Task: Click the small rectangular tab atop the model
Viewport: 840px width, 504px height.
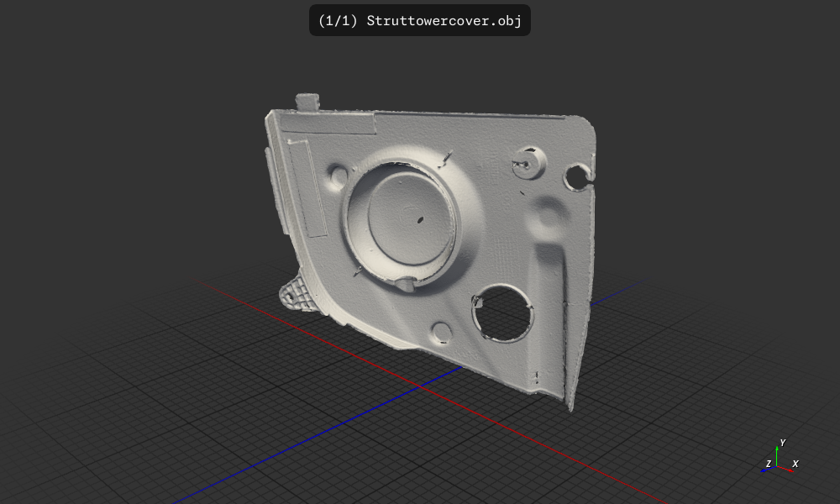Action: (x=307, y=102)
